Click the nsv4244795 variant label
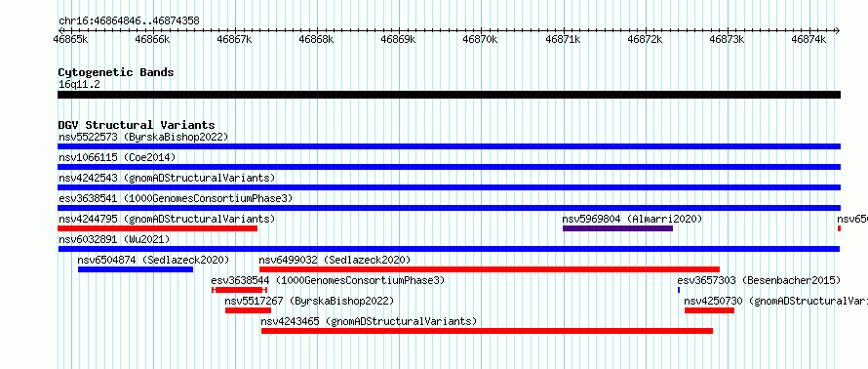 pos(167,219)
